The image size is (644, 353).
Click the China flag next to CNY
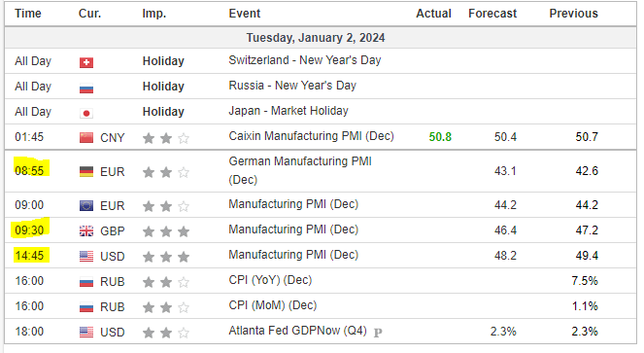86,138
